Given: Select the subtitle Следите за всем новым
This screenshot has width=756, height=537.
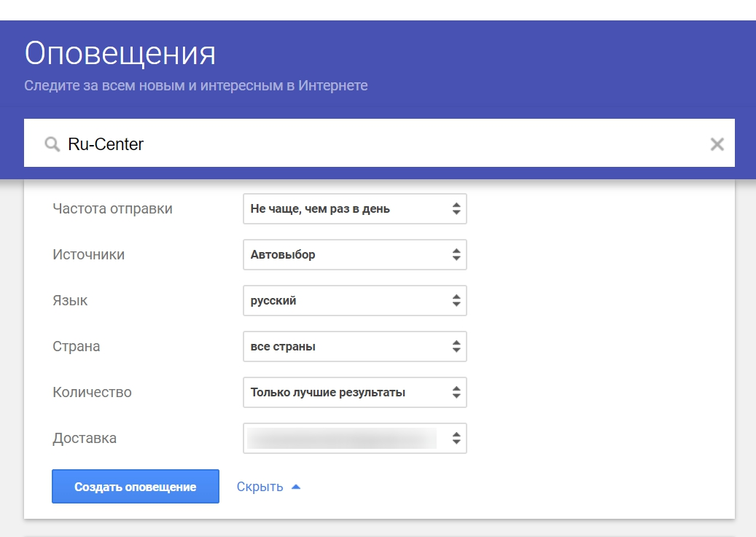Looking at the screenshot, I should click(x=196, y=85).
